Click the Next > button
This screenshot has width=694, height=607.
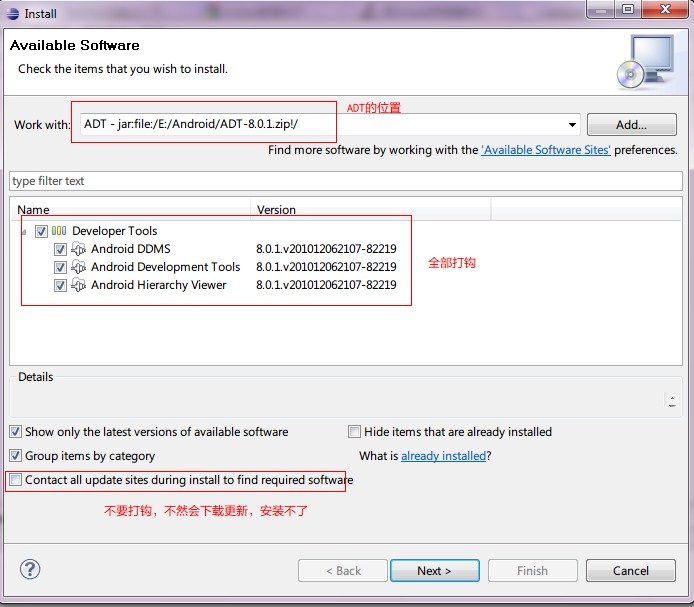[x=435, y=571]
